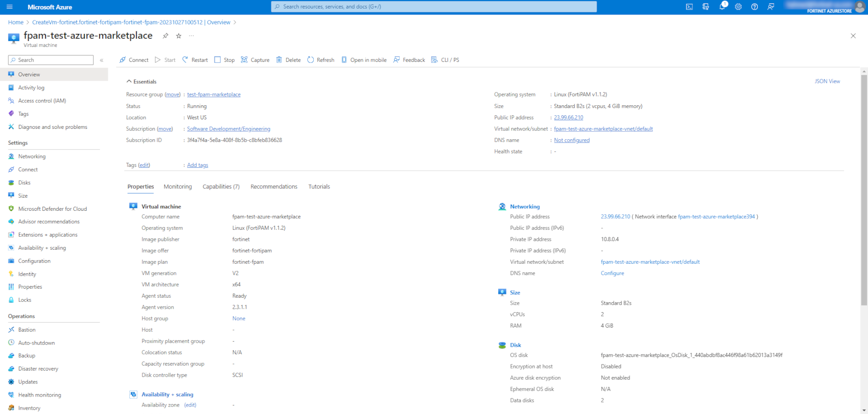Click Add tags link
Image resolution: width=868 pixels, height=414 pixels.
(x=198, y=165)
